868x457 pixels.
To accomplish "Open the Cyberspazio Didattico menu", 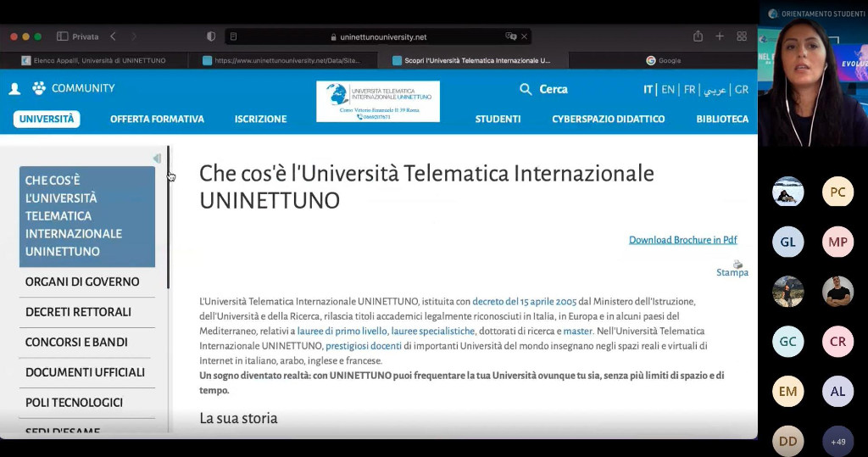I will [x=608, y=120].
